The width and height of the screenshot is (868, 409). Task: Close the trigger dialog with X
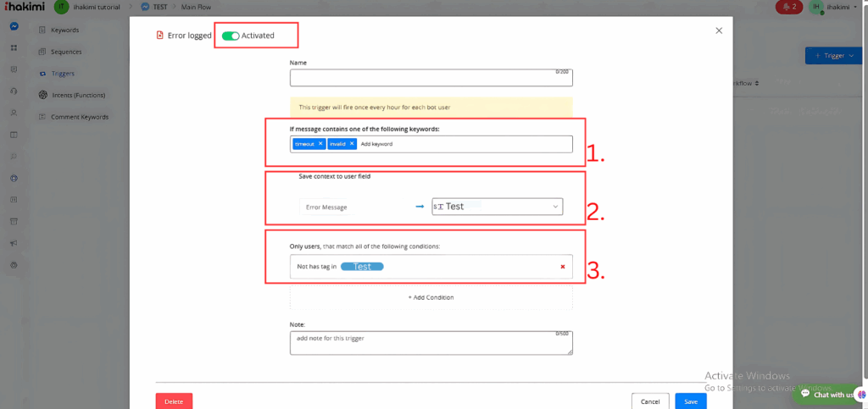(x=719, y=30)
